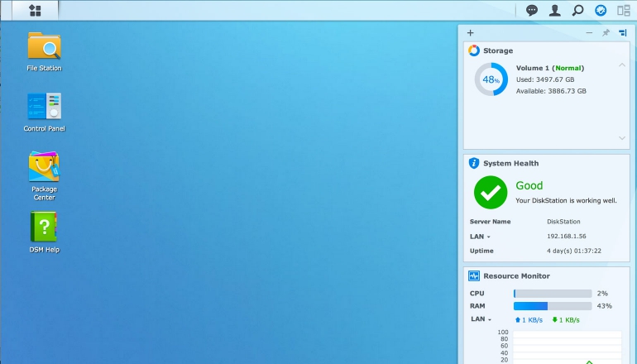Toggle the widgets panel button
Screen dimensions: 637x364
tap(601, 11)
